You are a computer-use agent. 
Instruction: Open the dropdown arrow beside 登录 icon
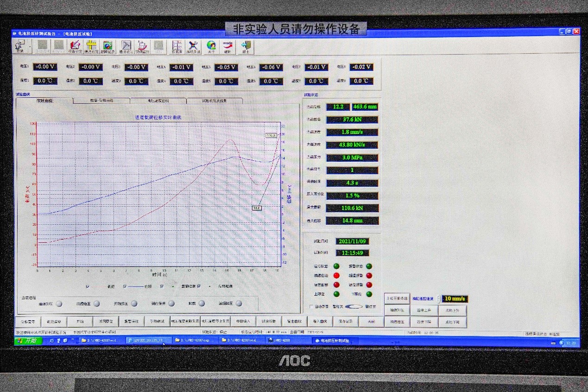click(30, 46)
